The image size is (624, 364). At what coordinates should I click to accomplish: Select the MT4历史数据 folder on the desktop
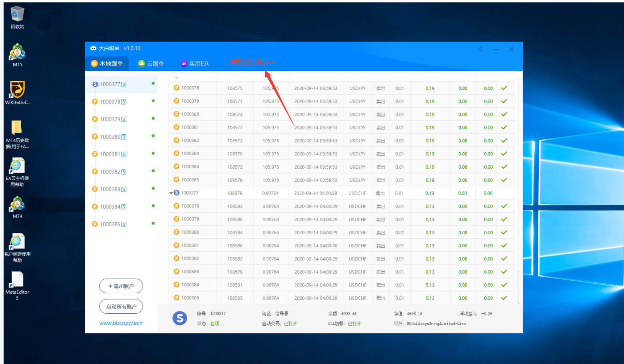tap(17, 134)
